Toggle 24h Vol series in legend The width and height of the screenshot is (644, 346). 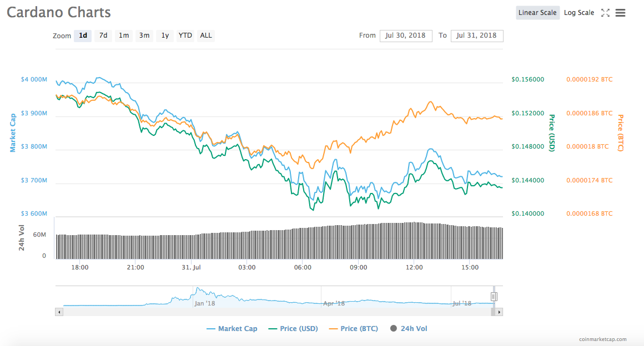pyautogui.click(x=409, y=329)
